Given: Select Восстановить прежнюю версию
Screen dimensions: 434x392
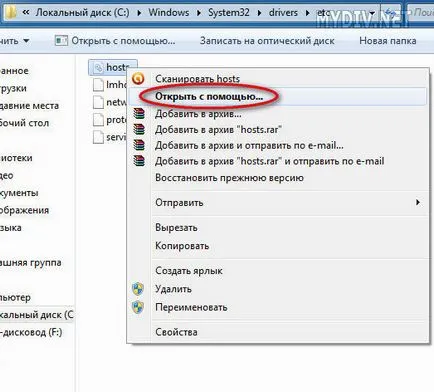Looking at the screenshot, I should [277, 178].
